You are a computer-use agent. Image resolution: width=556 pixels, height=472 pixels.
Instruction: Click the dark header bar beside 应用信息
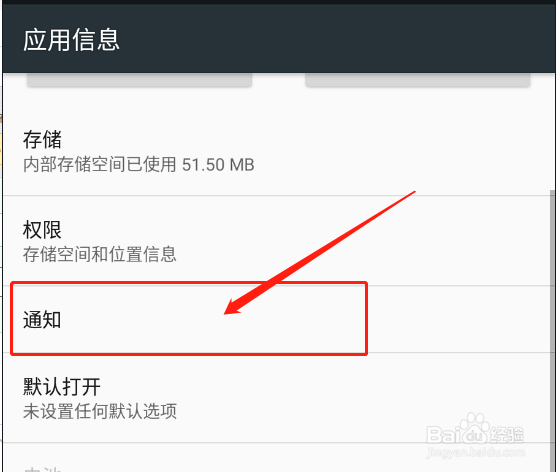[337, 39]
